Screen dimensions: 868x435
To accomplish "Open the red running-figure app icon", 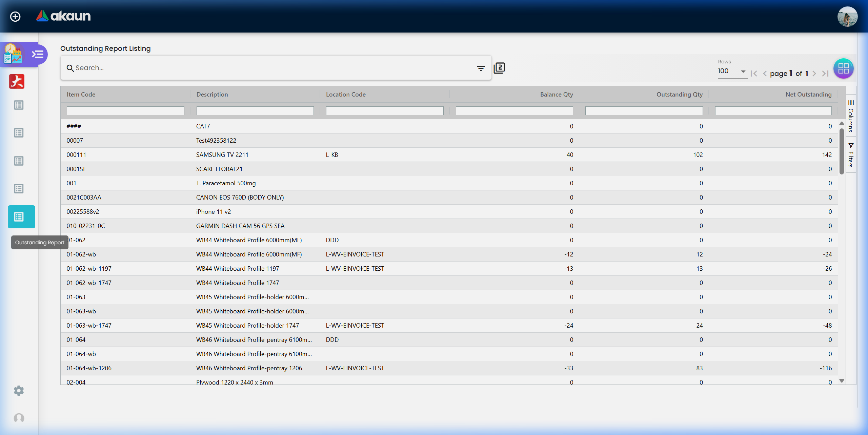I will tap(17, 82).
